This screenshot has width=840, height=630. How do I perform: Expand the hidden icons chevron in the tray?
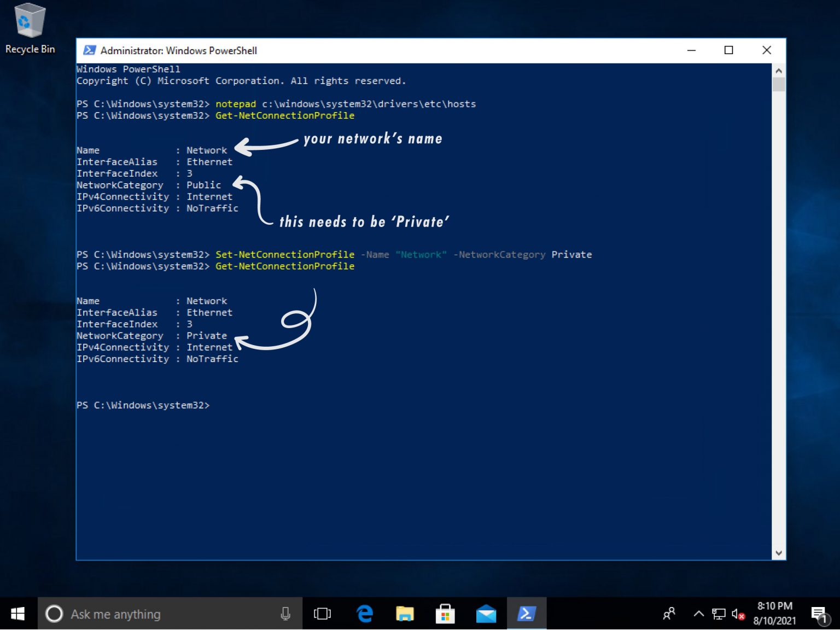(x=699, y=614)
